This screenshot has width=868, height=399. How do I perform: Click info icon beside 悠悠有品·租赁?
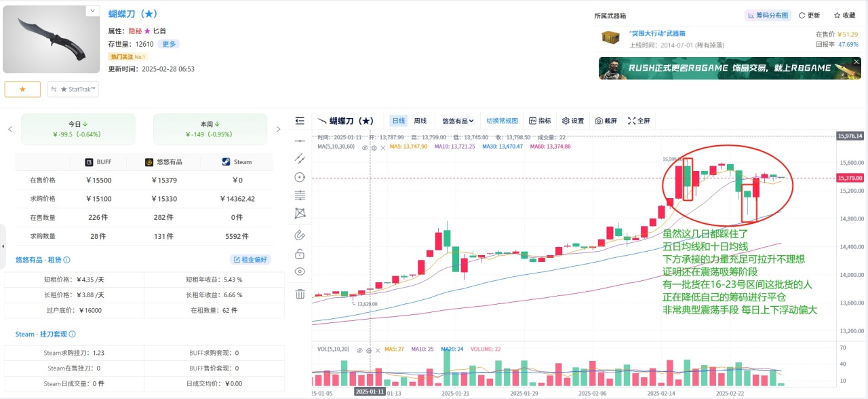click(x=66, y=260)
